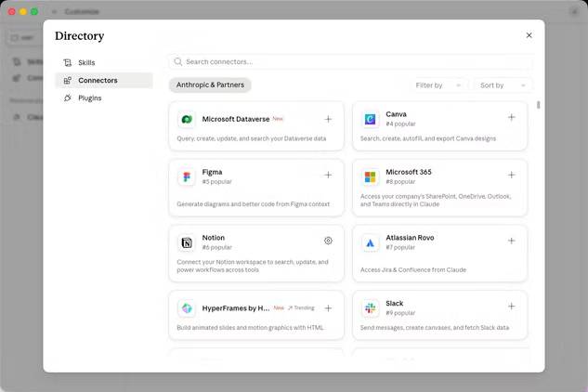Focus the Search connectors field
This screenshot has height=392, width=588.
coord(350,62)
